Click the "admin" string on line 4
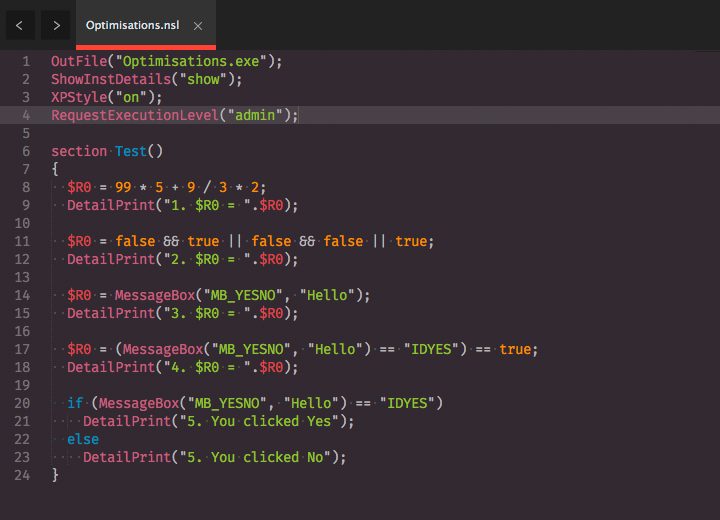 click(255, 115)
